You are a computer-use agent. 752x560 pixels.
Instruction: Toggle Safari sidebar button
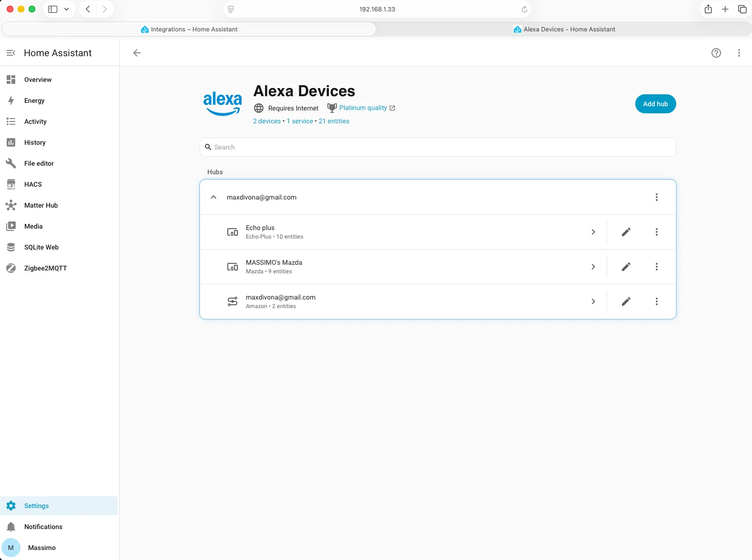(53, 9)
